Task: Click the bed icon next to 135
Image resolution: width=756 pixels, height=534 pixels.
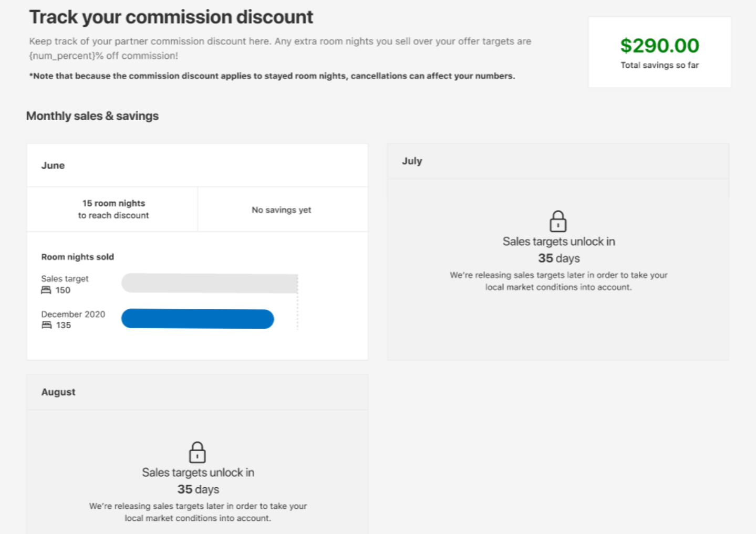Action: (46, 326)
